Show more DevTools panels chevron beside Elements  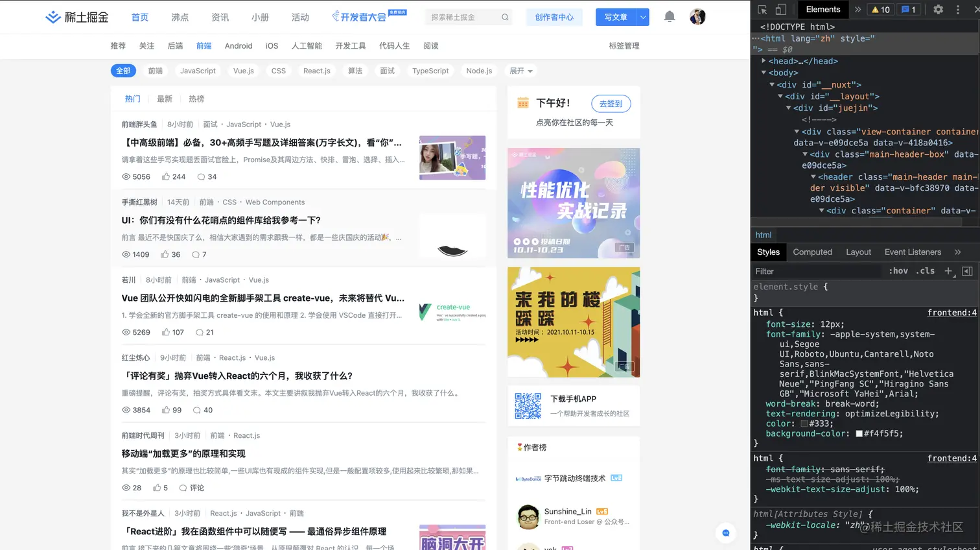[857, 10]
